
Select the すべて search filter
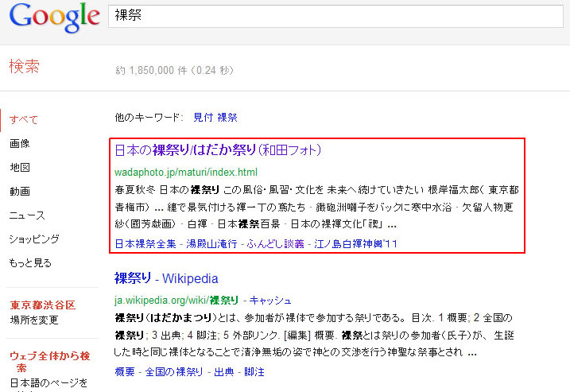(24, 119)
